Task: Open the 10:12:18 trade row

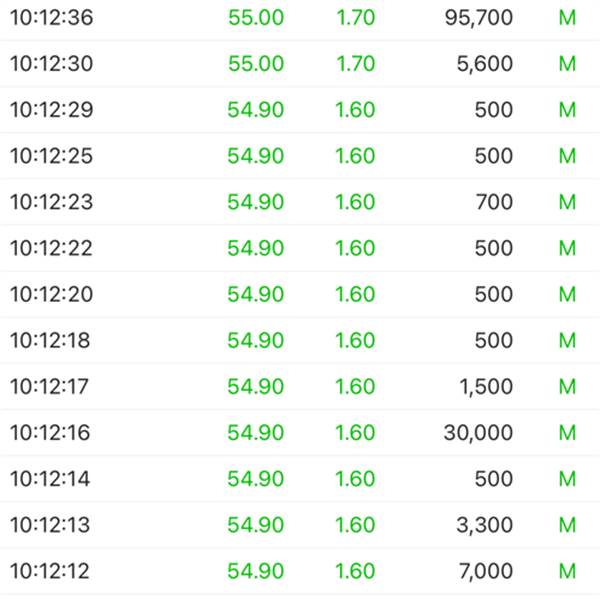Action: click(300, 340)
